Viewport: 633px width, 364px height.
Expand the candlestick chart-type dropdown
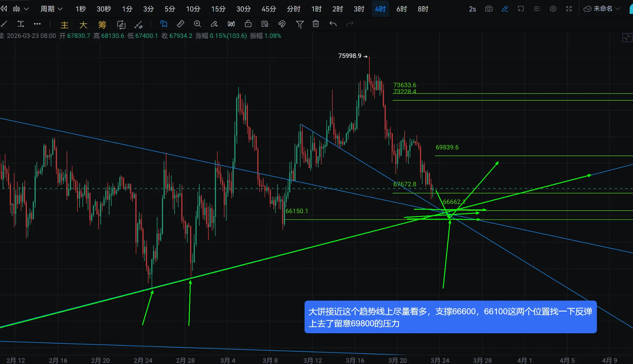click(x=21, y=9)
